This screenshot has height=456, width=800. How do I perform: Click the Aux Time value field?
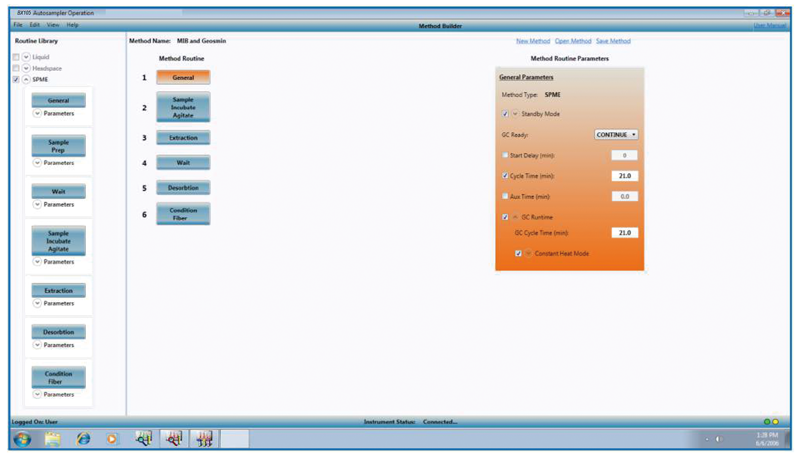tap(624, 197)
